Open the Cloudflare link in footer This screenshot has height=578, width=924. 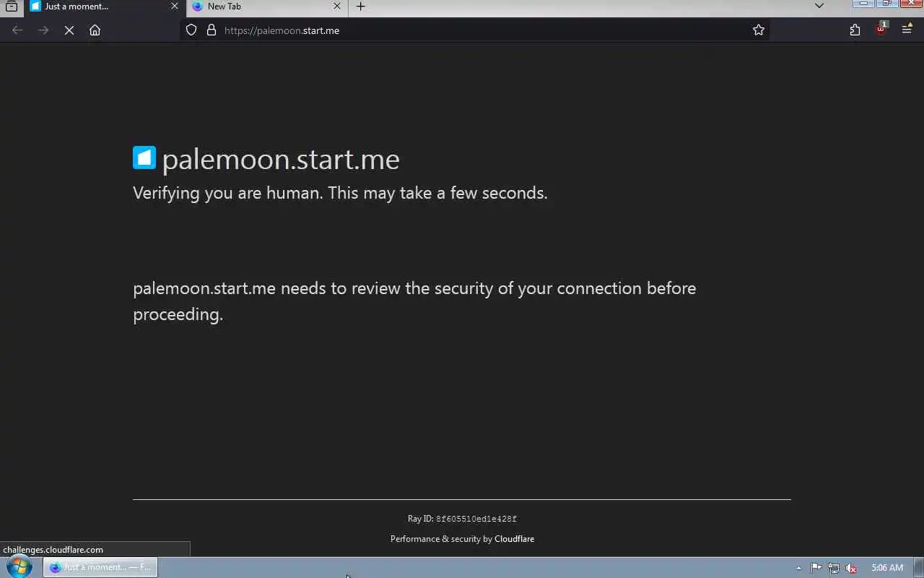pyautogui.click(x=514, y=539)
